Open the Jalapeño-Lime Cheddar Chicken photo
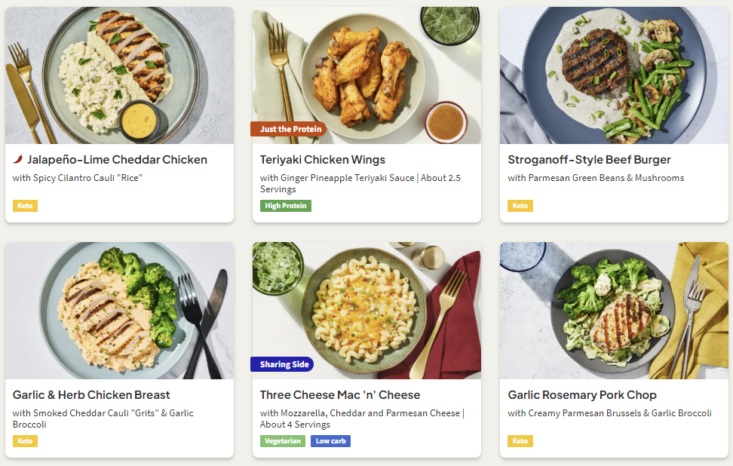This screenshot has width=733, height=466. 119,75
